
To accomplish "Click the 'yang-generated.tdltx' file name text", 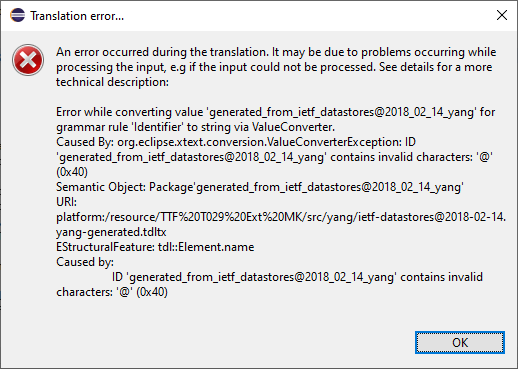I will [x=111, y=232].
